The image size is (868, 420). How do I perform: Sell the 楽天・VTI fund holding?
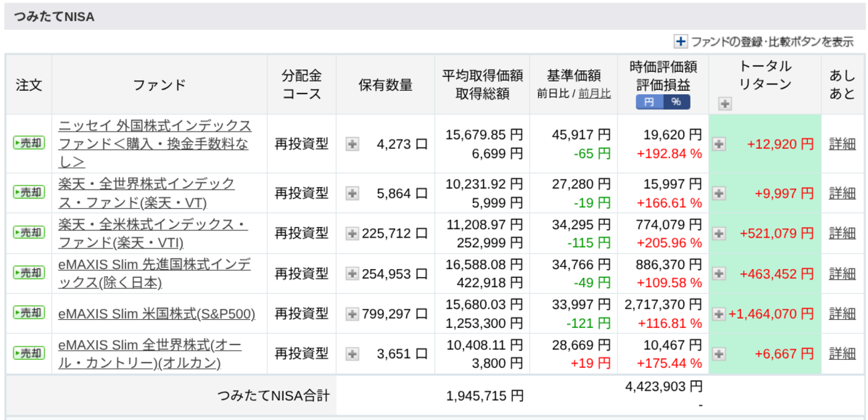coord(29,232)
